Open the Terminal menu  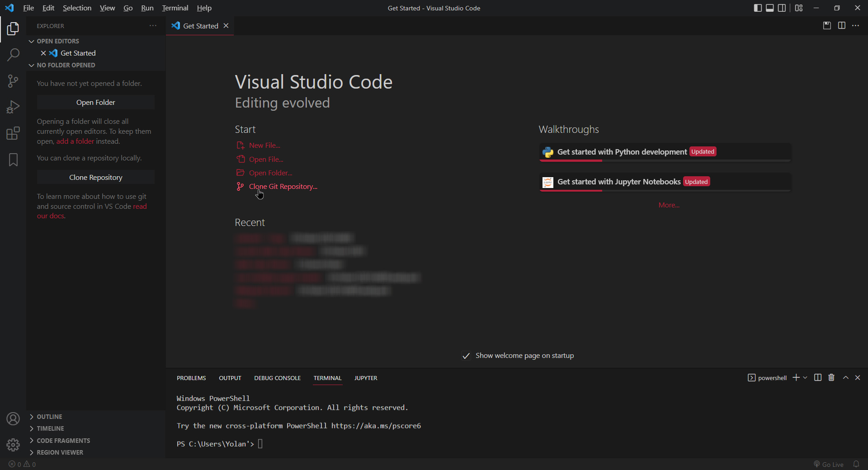[175, 8]
